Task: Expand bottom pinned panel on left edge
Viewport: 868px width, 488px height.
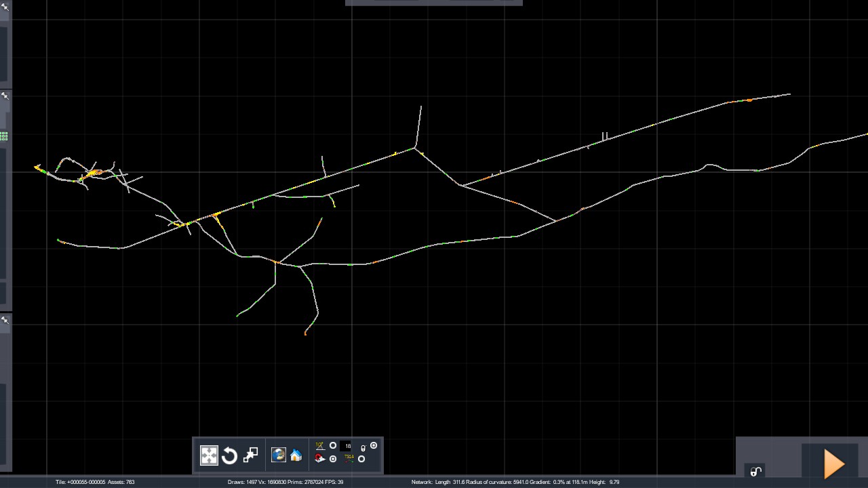Action: coord(5,321)
